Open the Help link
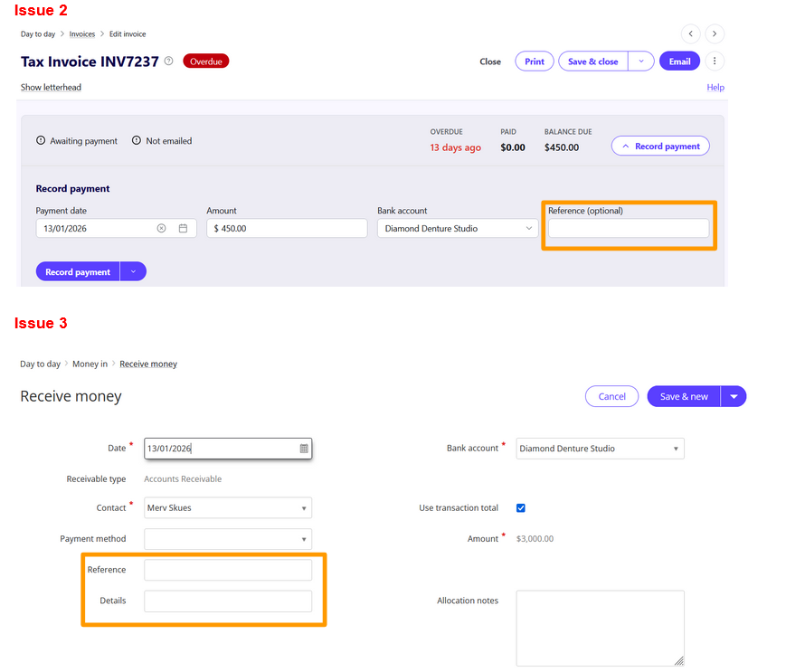This screenshot has width=805, height=672. 715,87
